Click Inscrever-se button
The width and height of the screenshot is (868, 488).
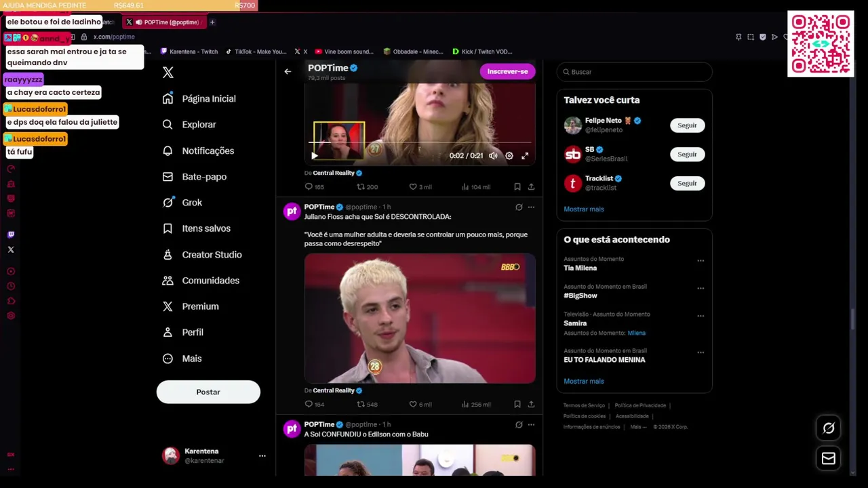[507, 71]
